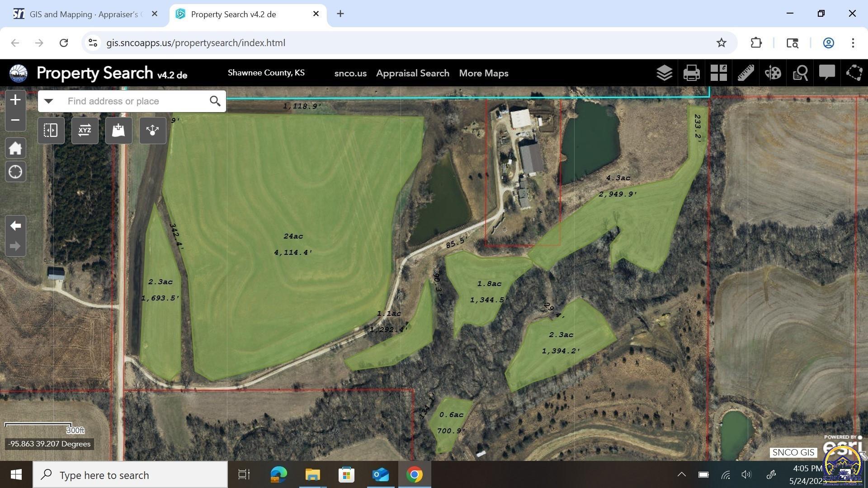This screenshot has height=488, width=868.
Task: Open the color palette draw tool
Action: click(x=773, y=73)
